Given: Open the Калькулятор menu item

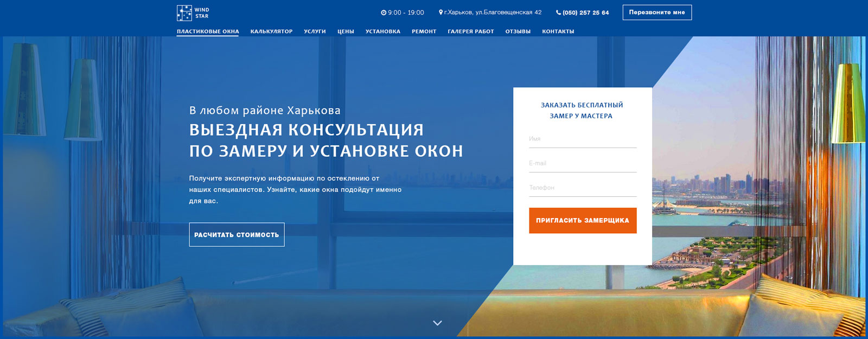Looking at the screenshot, I should [x=271, y=31].
